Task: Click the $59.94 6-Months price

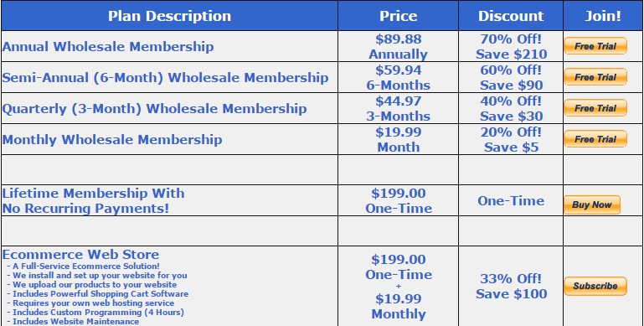Action: (x=398, y=77)
